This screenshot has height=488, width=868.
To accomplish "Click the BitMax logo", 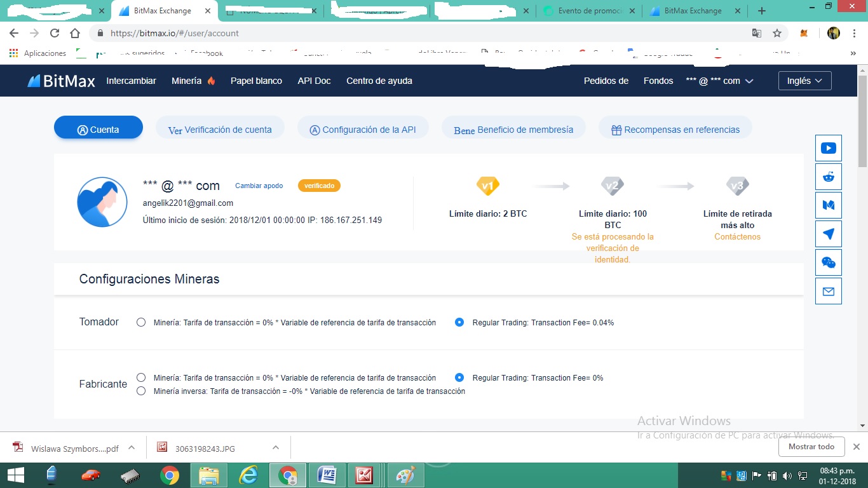I will click(x=61, y=81).
